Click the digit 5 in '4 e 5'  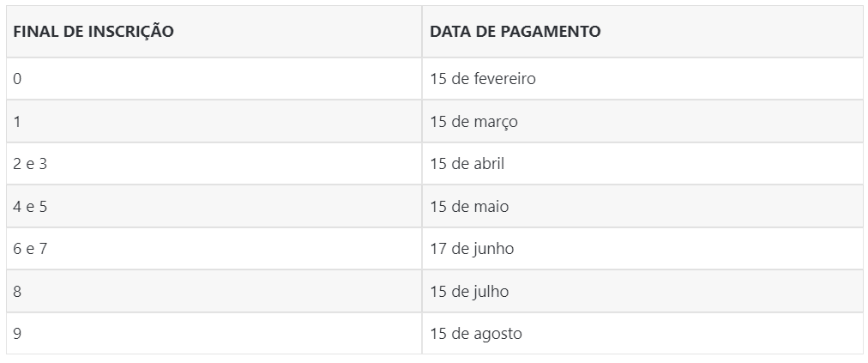pos(43,207)
